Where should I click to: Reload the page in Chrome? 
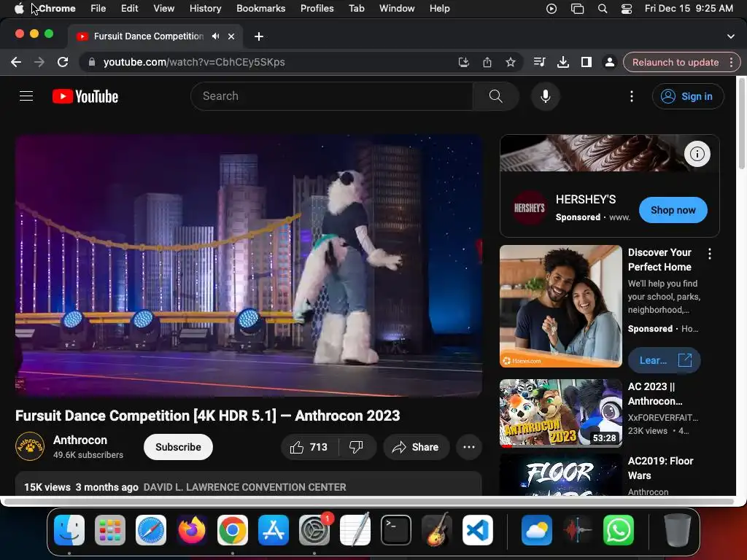[x=63, y=62]
